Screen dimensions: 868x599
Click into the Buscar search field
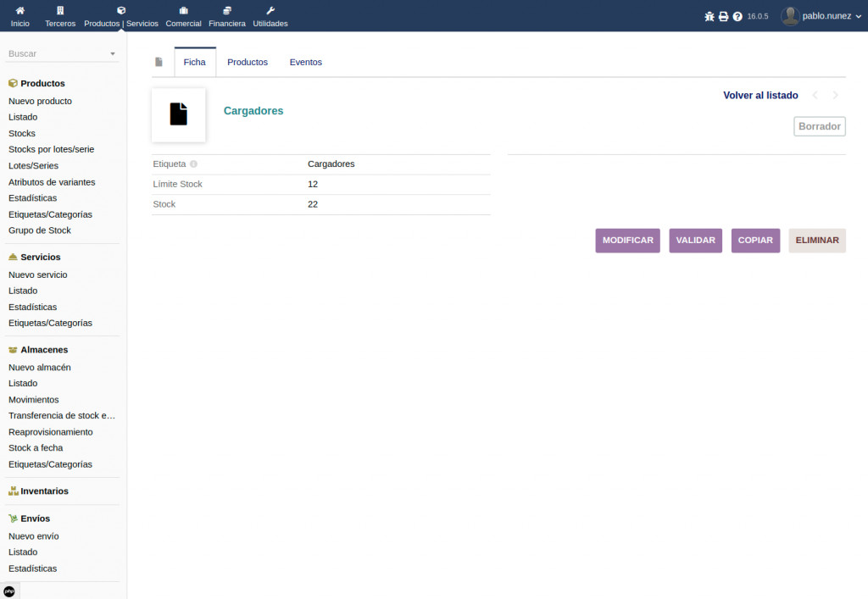point(55,53)
